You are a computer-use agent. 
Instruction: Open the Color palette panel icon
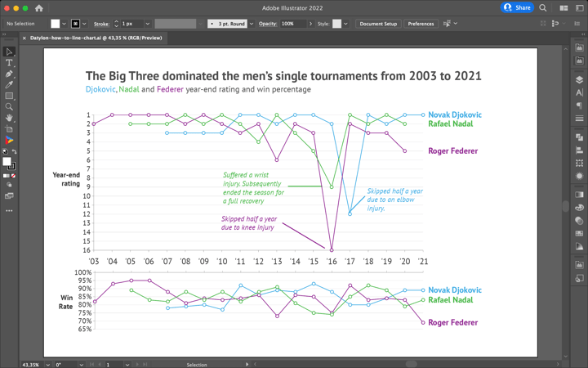[579, 208]
